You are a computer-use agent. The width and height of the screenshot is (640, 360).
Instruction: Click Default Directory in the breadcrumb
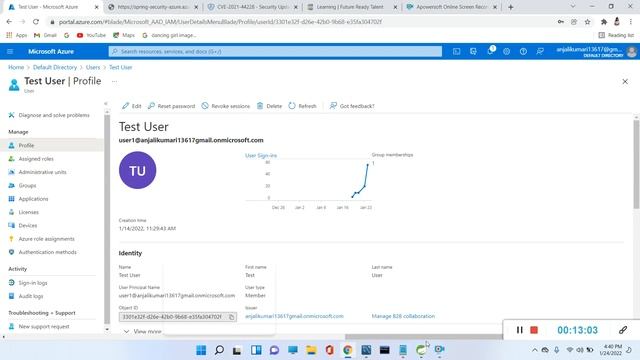pyautogui.click(x=55, y=67)
